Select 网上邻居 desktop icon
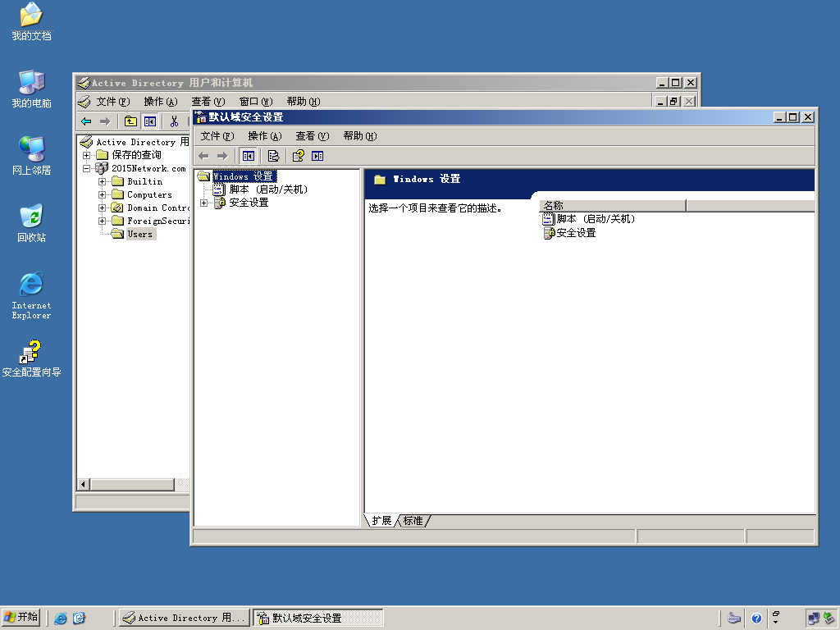The width and height of the screenshot is (840, 630). point(31,156)
